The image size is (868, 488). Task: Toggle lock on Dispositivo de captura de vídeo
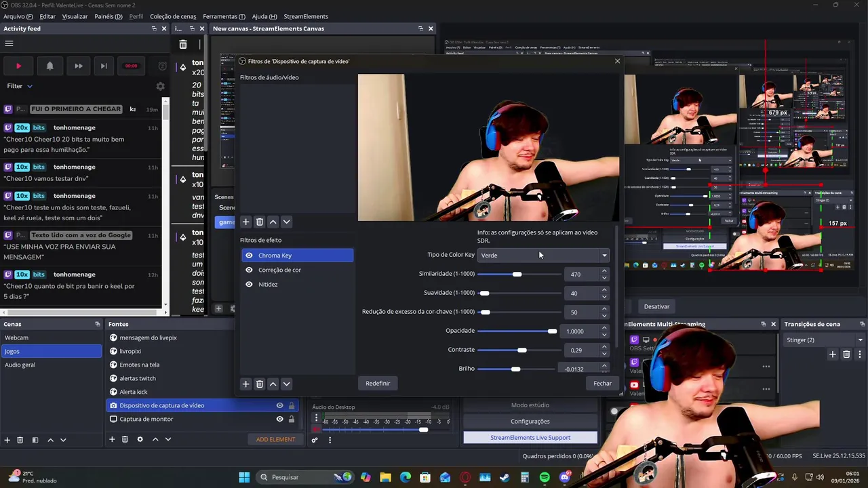click(x=292, y=405)
